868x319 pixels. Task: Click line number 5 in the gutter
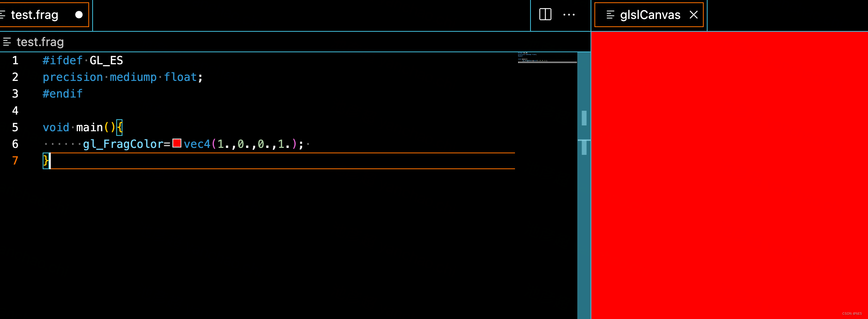tap(15, 127)
